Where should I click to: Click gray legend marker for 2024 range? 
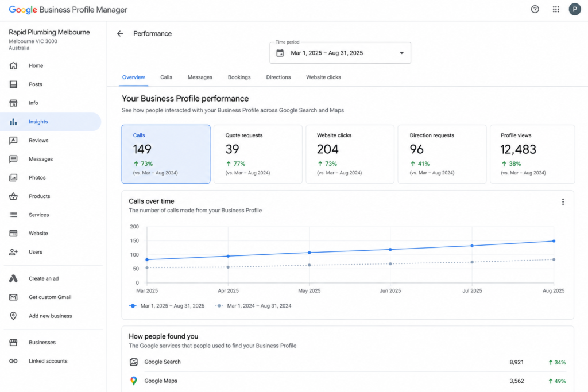(219, 306)
